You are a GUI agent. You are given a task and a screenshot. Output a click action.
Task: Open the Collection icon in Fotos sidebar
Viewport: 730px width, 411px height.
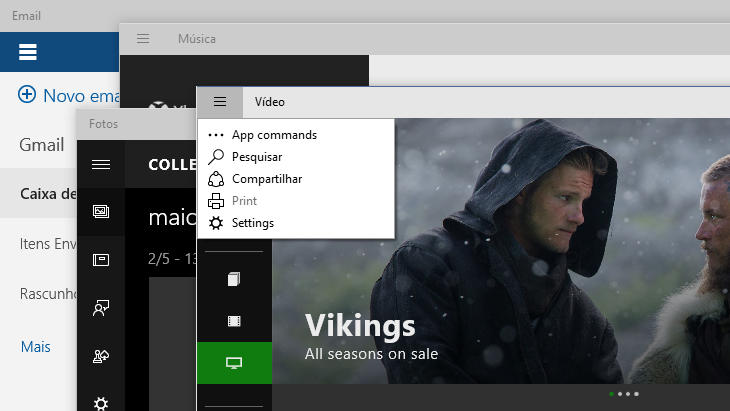pyautogui.click(x=101, y=212)
